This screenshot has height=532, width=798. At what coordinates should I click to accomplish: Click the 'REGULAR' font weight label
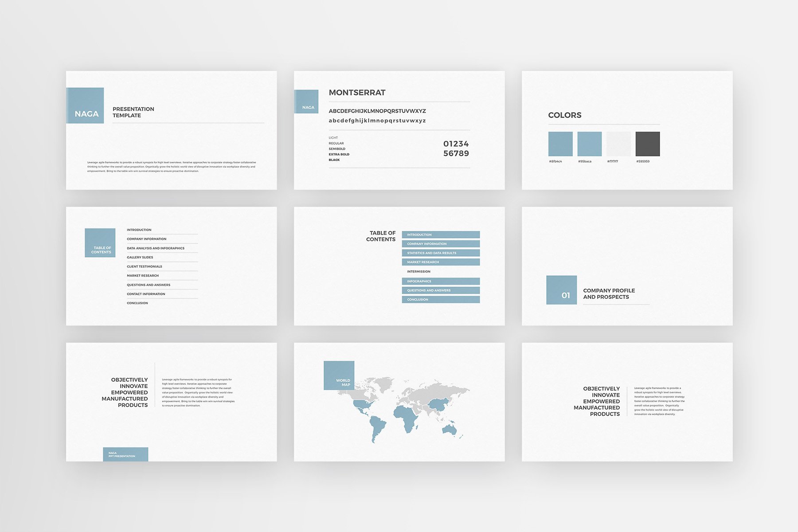pyautogui.click(x=336, y=143)
